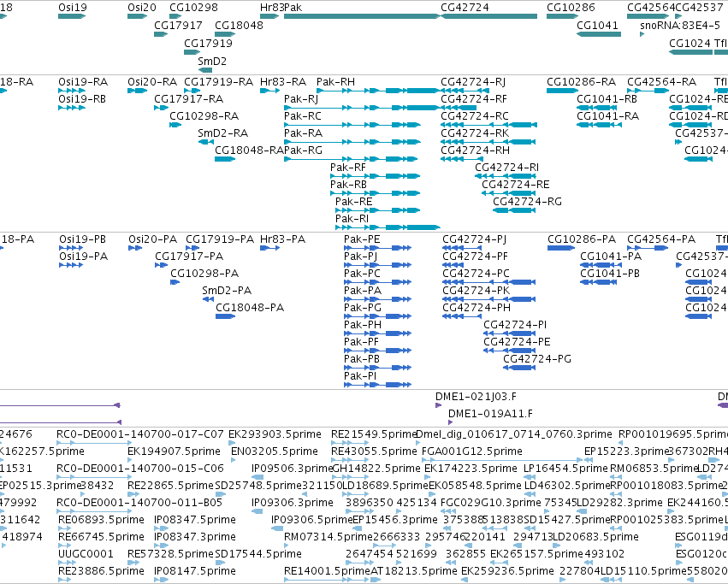This screenshot has width=728, height=584.
Task: Select the DME1-021J03.F feature
Action: tap(438, 405)
